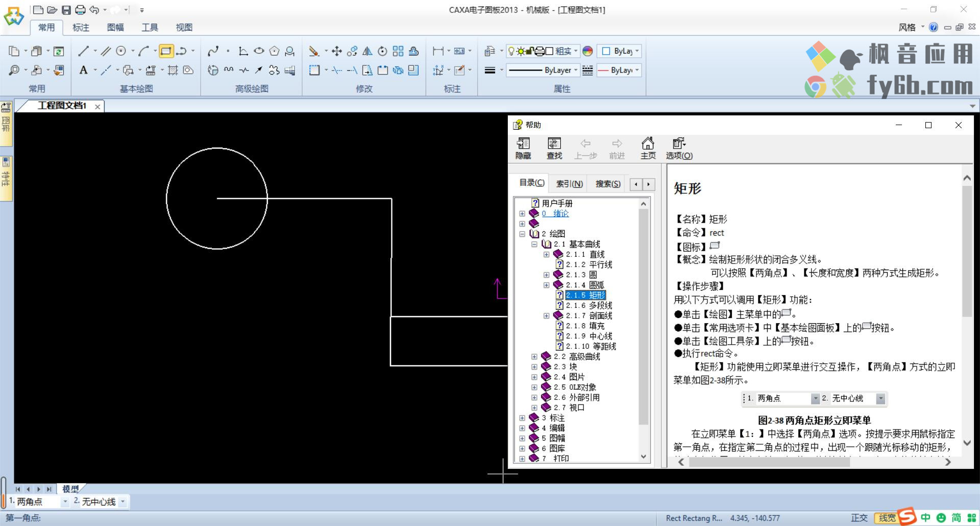This screenshot has width=980, height=526.
Task: Select 2.1.10 等距线 in help tree
Action: tap(591, 346)
